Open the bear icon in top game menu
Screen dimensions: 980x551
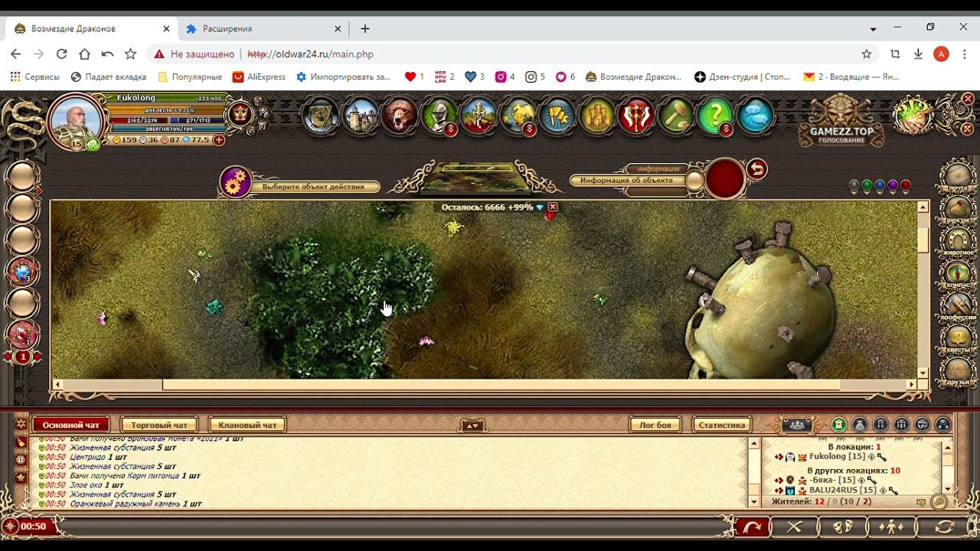(x=400, y=116)
